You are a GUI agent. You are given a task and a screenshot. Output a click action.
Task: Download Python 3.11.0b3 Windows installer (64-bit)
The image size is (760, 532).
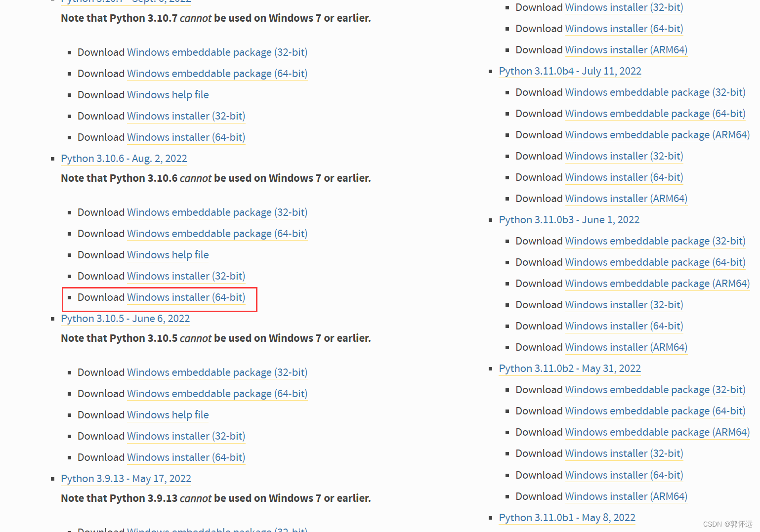coord(624,326)
